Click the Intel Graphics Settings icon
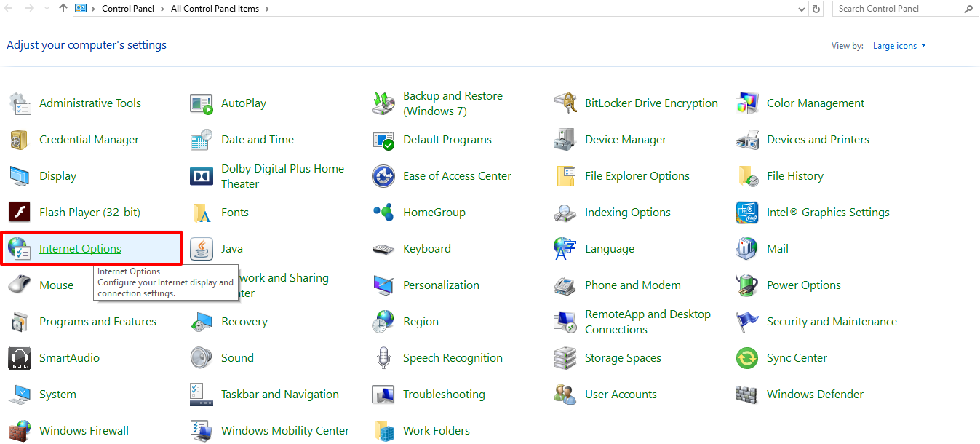 click(747, 213)
